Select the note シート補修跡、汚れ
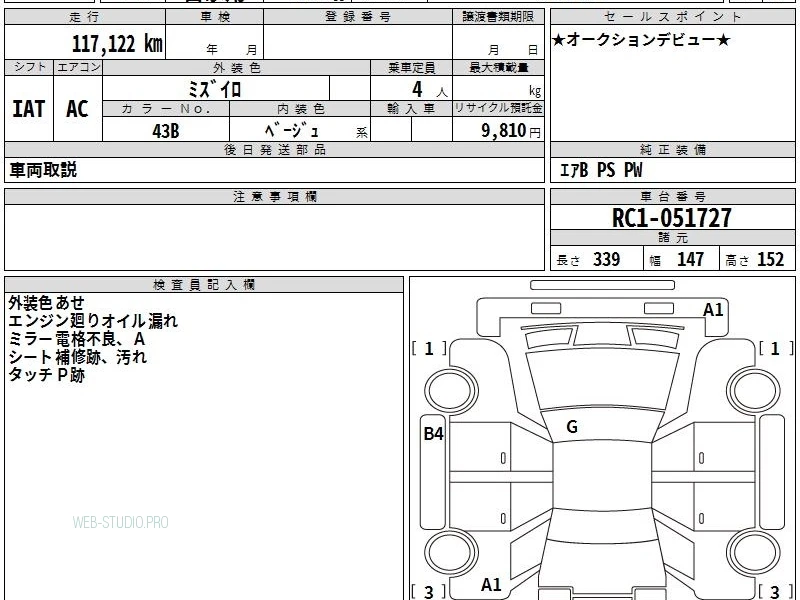Screen dimensions: 800x600 [x=78, y=357]
